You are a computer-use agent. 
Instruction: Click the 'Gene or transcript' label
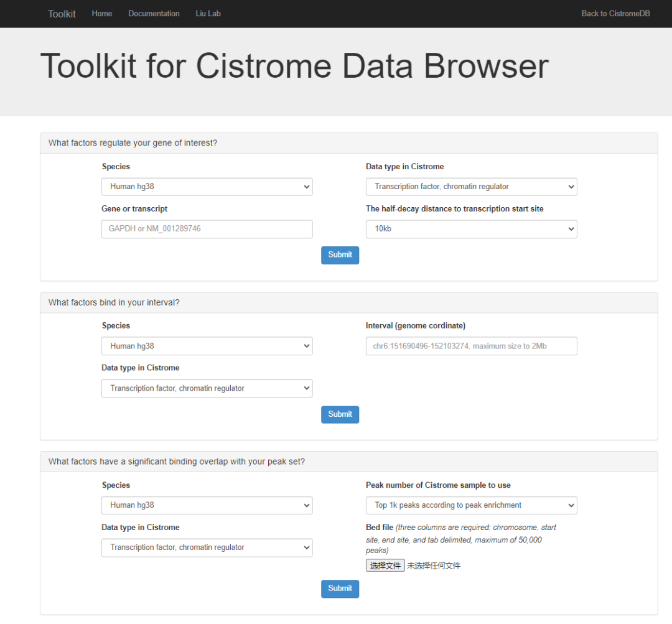click(x=134, y=208)
